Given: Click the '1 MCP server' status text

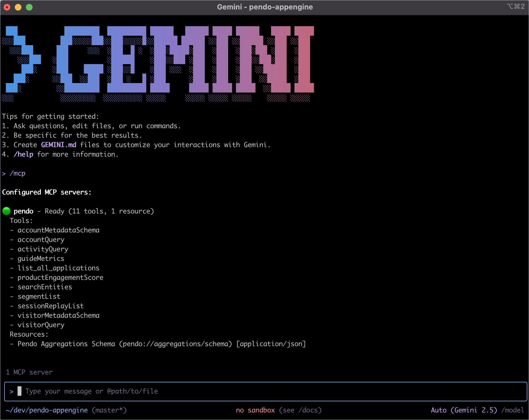Looking at the screenshot, I should 29,372.
